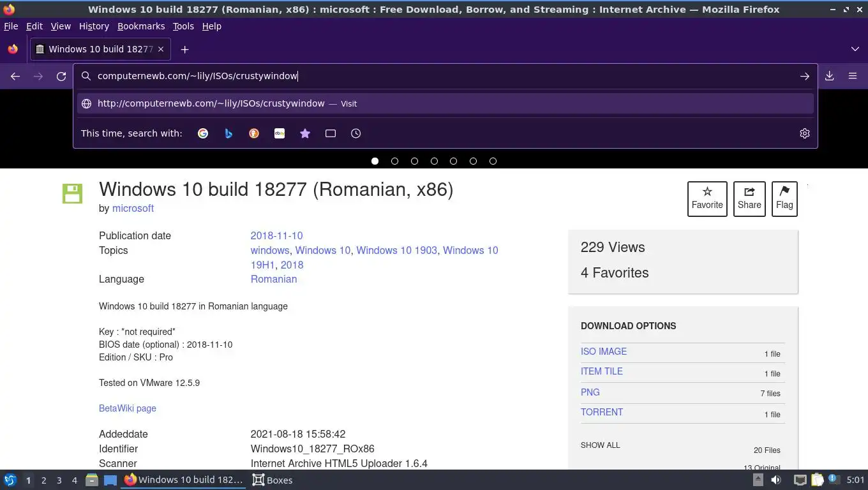Expand TORRENT download option
Viewport: 868px width, 490px height.
point(602,412)
